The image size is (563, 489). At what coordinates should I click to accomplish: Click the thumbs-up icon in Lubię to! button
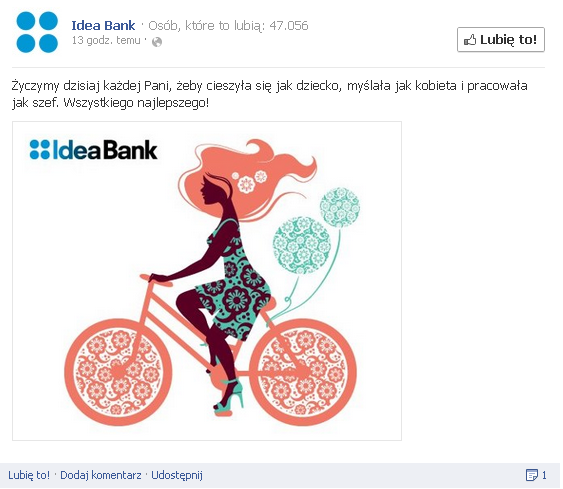(x=470, y=40)
